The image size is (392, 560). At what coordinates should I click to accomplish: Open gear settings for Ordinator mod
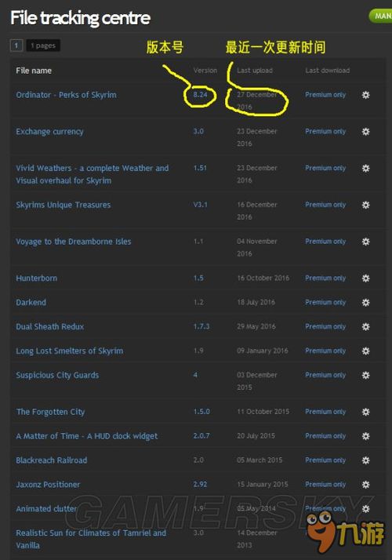point(365,95)
